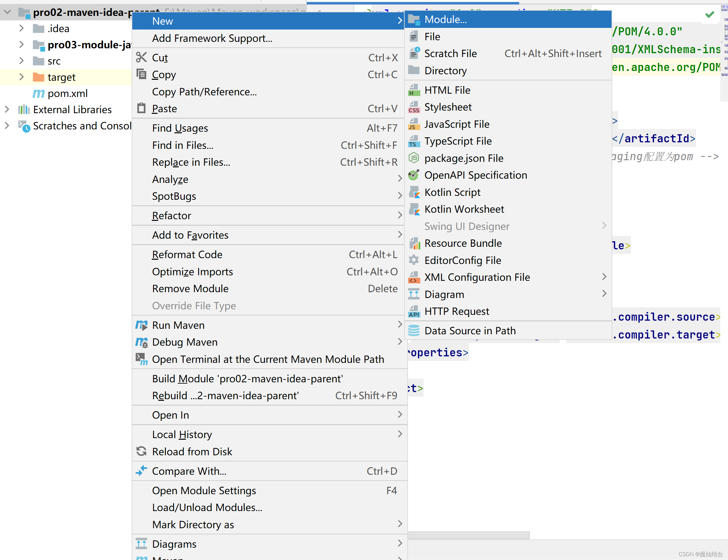Select Replace in Files entry
The image size is (728, 560).
point(268,162)
